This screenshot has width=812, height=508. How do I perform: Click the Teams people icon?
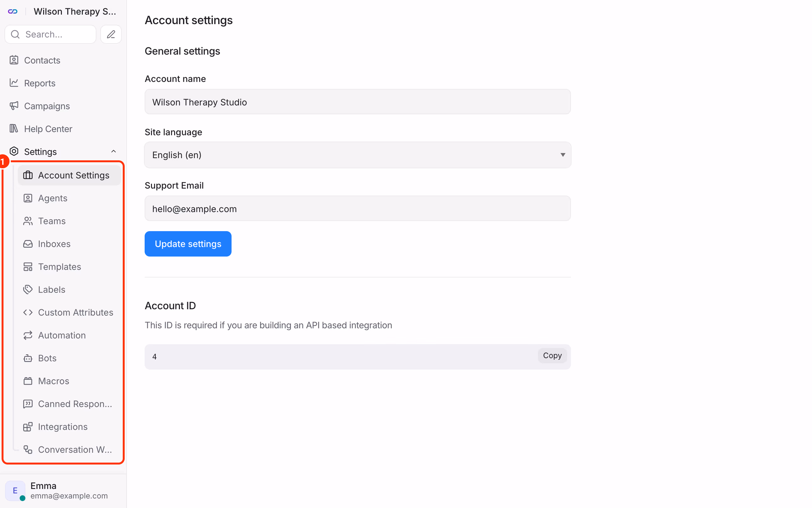coord(28,221)
